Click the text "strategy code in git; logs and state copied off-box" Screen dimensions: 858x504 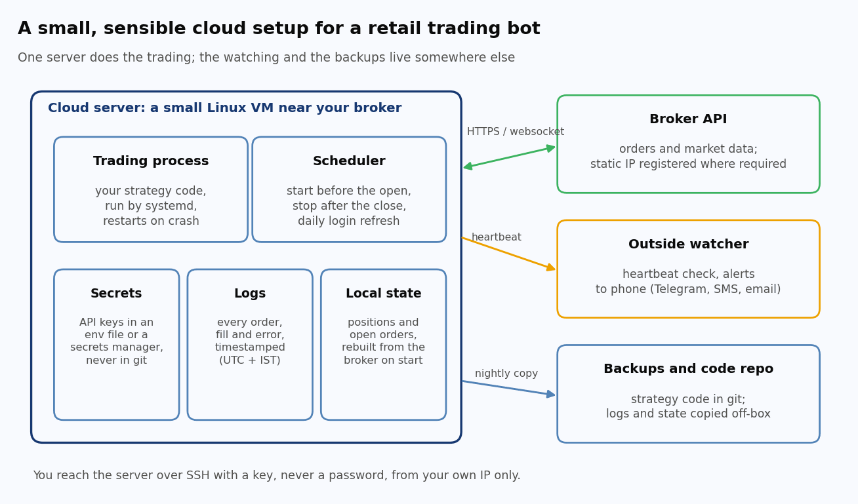tap(688, 407)
